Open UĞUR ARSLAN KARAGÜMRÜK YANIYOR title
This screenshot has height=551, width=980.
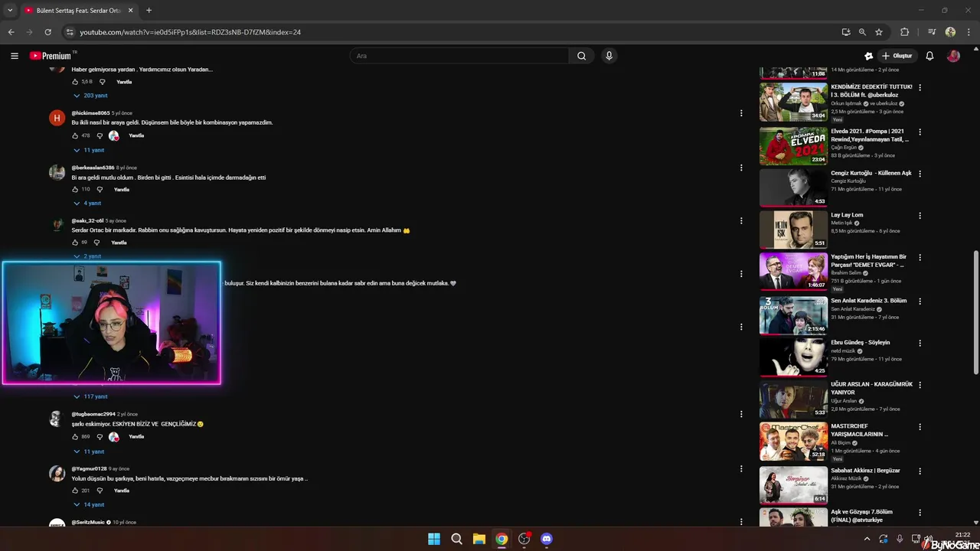tap(872, 389)
